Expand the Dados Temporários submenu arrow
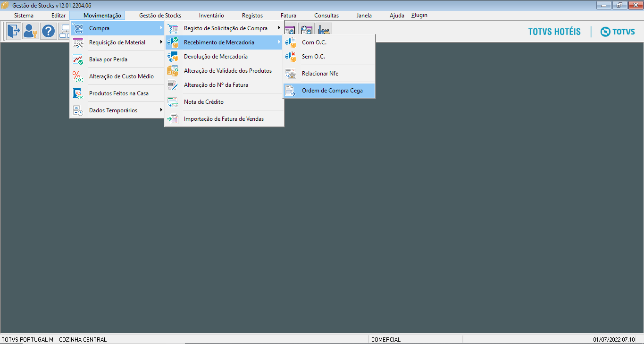The image size is (644, 344). [161, 110]
